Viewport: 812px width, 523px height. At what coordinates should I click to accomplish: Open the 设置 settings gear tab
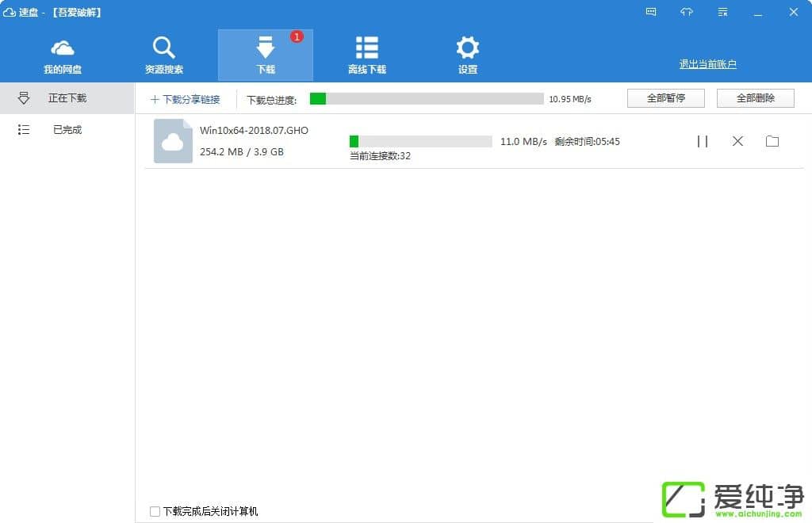468,56
